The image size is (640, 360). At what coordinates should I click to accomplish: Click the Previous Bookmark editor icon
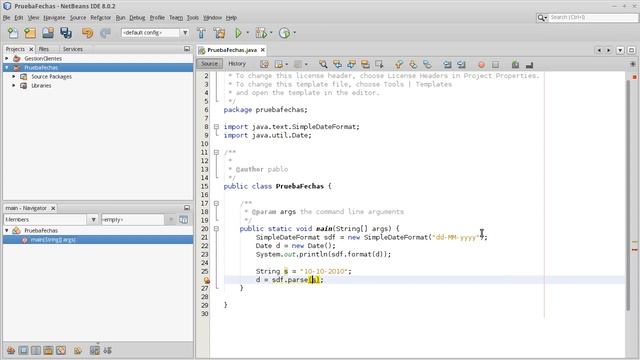399,64
